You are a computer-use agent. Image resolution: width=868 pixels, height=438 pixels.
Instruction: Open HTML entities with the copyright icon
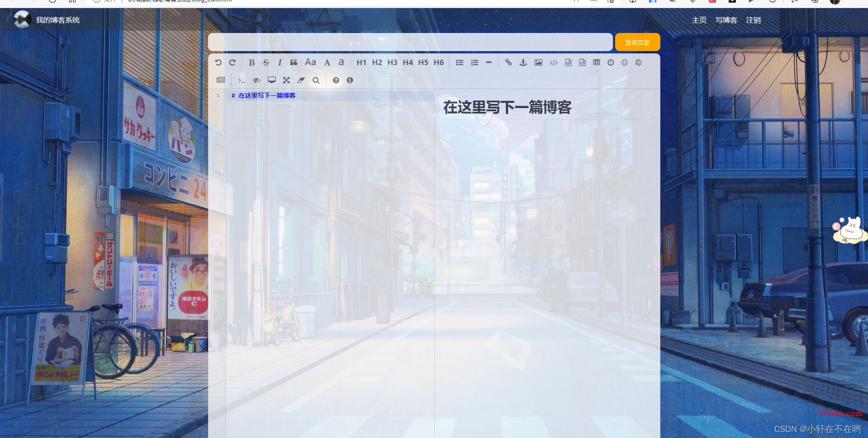639,62
